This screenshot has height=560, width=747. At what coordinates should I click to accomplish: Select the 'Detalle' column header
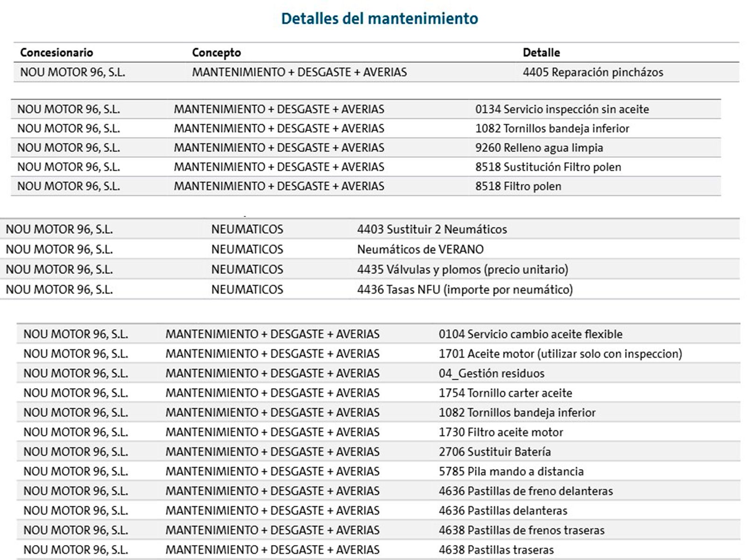coord(541,52)
